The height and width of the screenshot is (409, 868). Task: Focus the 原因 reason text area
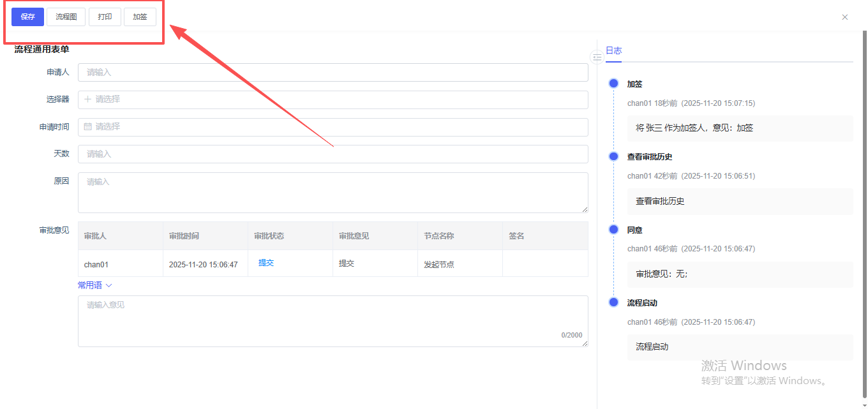point(333,192)
